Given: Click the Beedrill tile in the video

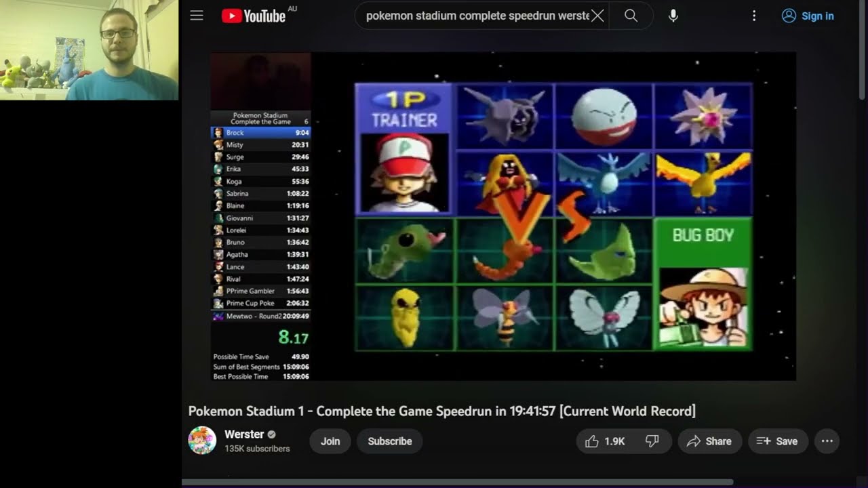Looking at the screenshot, I should [505, 317].
